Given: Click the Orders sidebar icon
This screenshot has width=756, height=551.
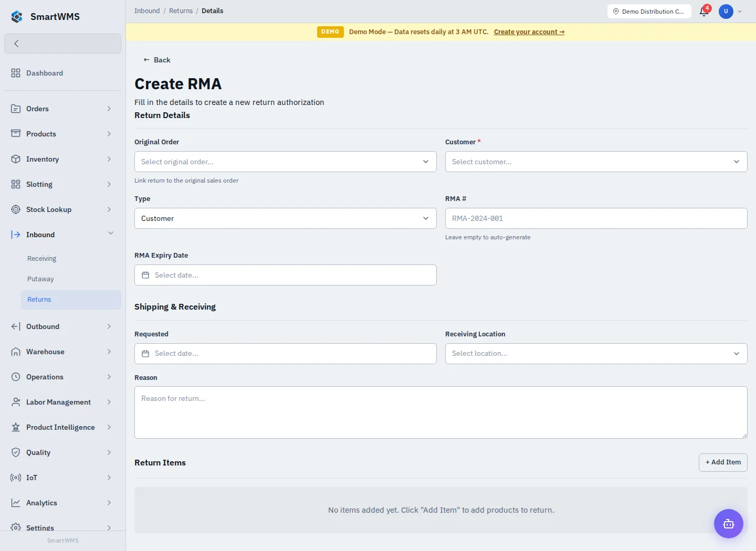Looking at the screenshot, I should click(x=16, y=109).
